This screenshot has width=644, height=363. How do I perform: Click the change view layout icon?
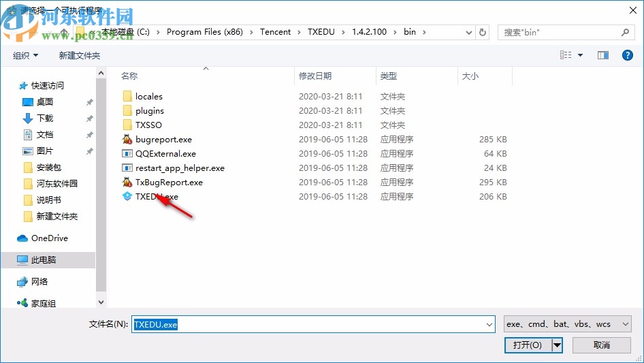(x=566, y=55)
